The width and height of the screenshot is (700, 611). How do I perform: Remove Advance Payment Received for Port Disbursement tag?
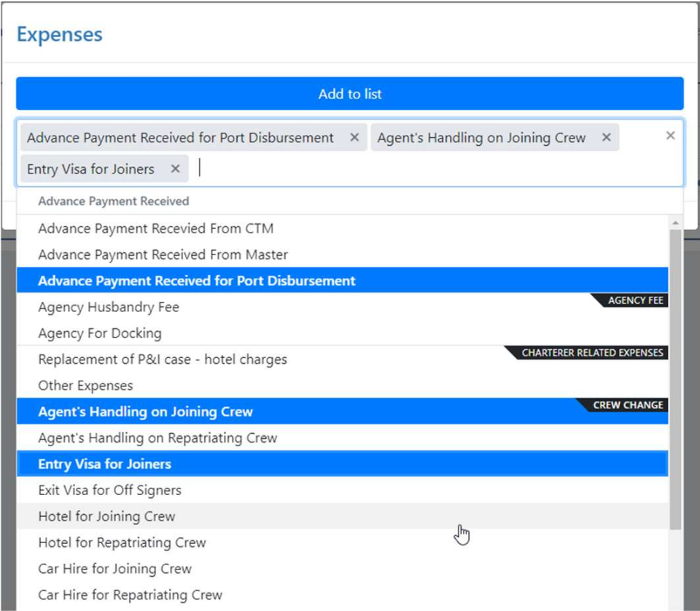coord(354,138)
